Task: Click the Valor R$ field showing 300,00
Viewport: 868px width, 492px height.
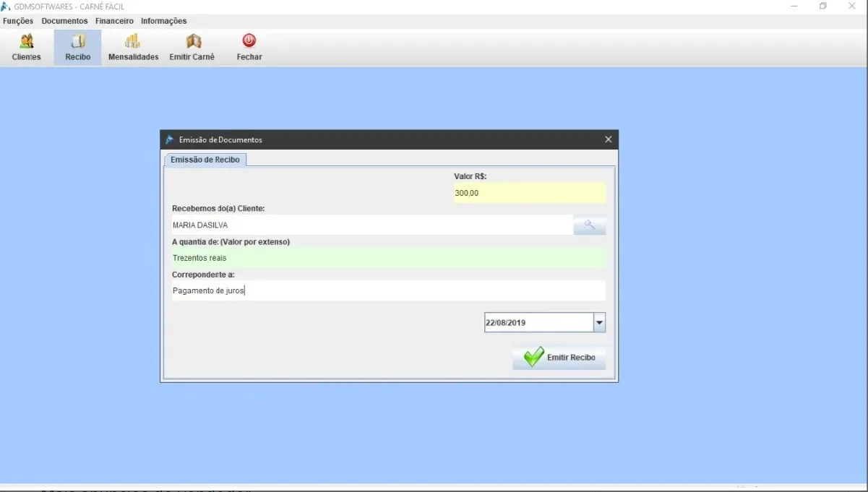Action: click(x=530, y=193)
